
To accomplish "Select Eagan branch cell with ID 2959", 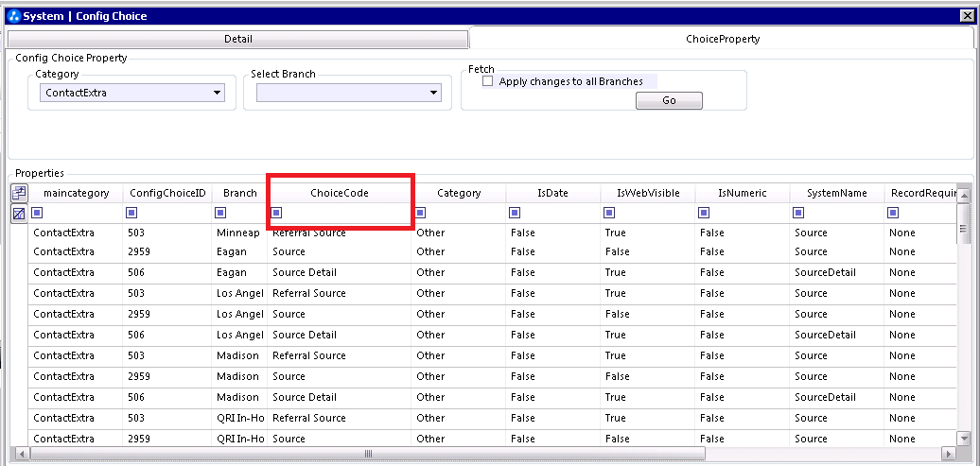I will (x=239, y=251).
